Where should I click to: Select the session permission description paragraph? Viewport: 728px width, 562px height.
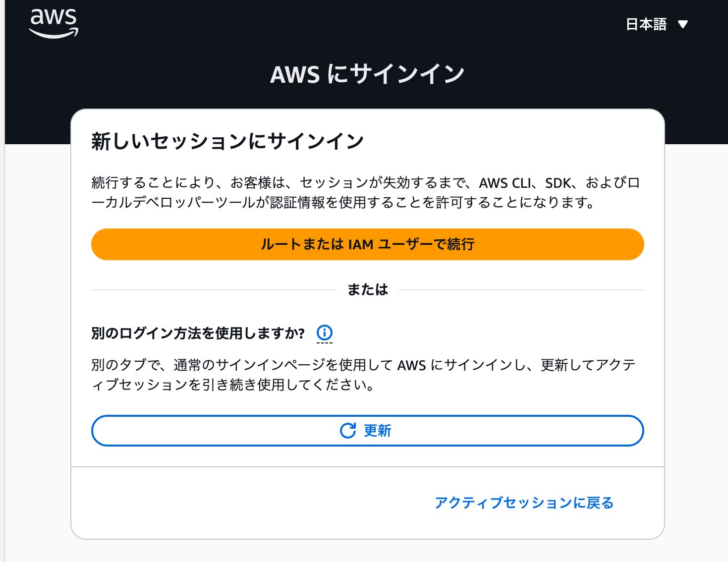pos(365,192)
